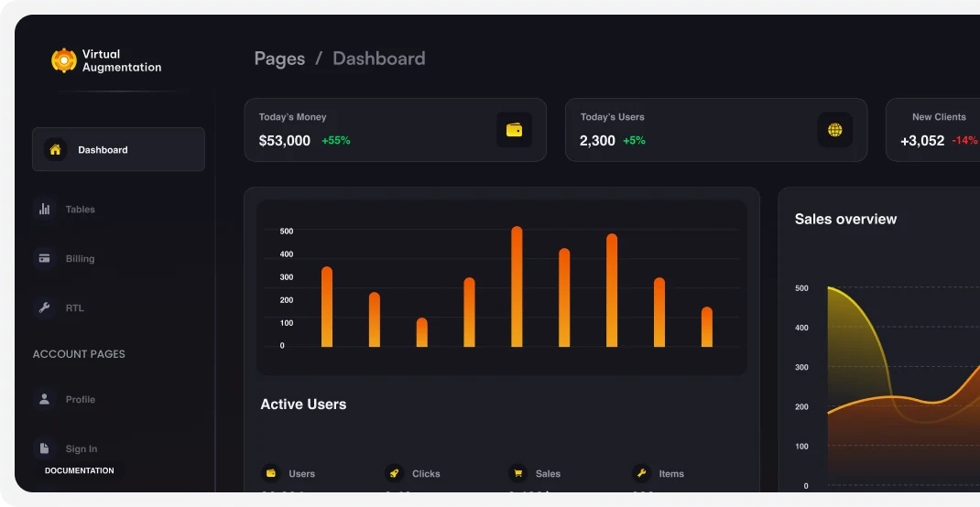Viewport: 980px width, 507px height.
Task: Click the +5% change indicator
Action: pos(634,141)
